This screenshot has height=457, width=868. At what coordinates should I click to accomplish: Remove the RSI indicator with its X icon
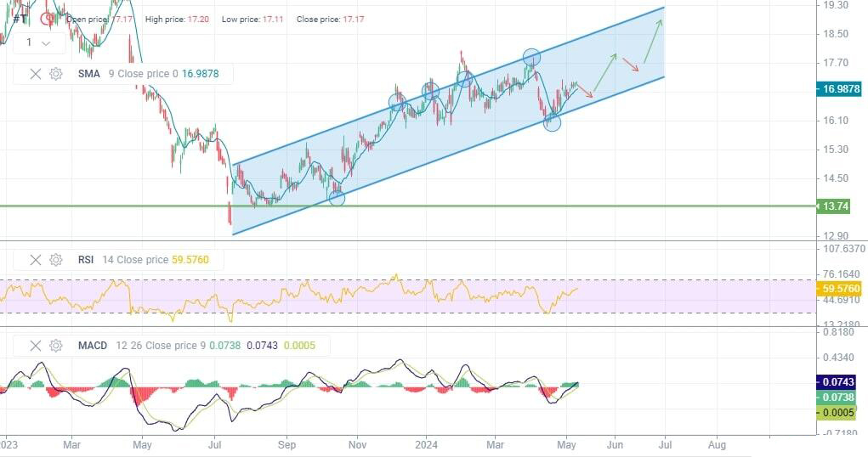(36, 259)
